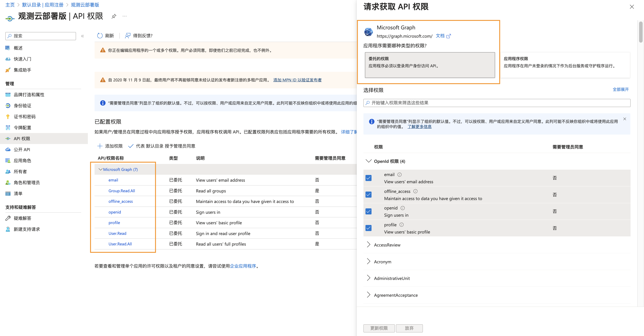
Task: Open the profile permission in configured list
Action: (x=114, y=223)
